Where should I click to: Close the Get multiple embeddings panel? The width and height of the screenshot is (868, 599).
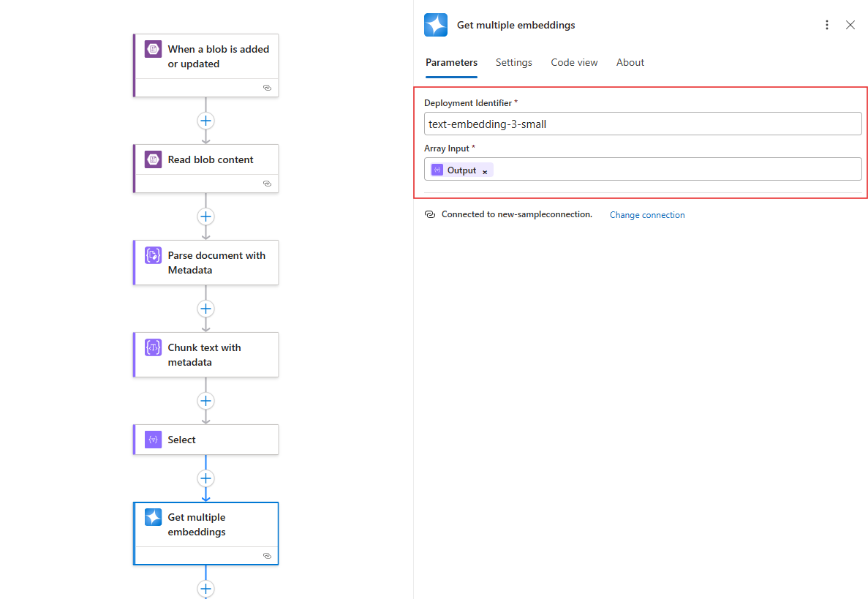[x=850, y=25]
